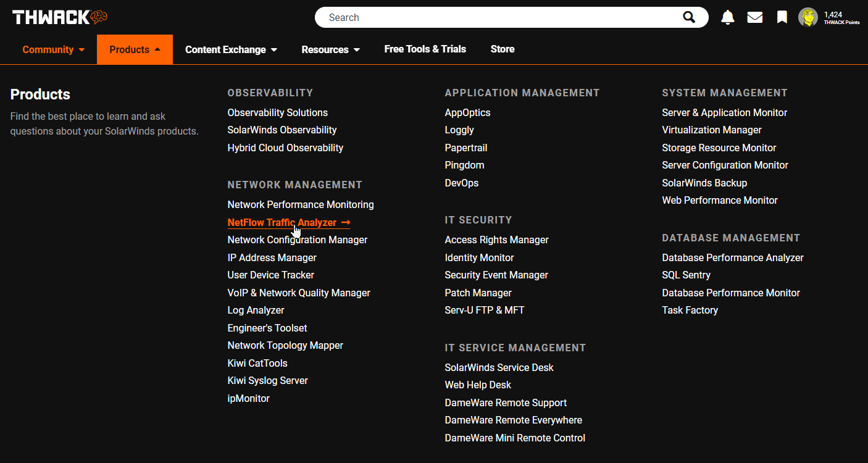Open Storage Resource Monitor
The image size is (868, 463).
pos(719,148)
